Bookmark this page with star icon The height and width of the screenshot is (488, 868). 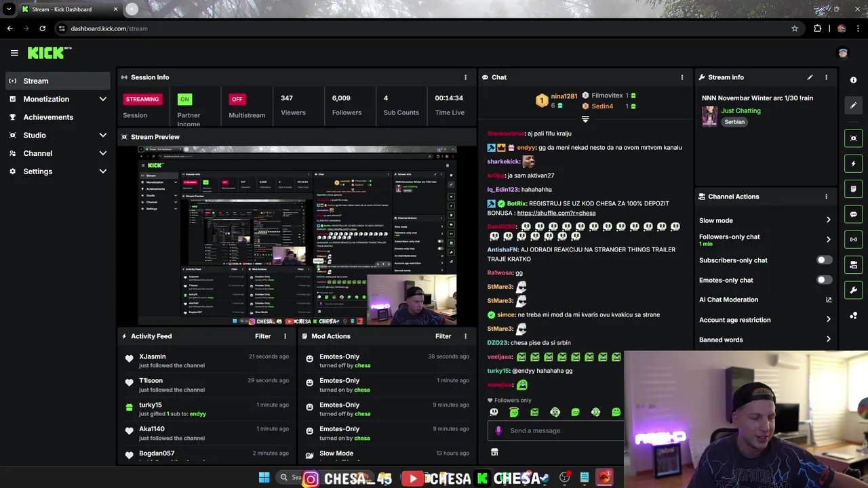tap(794, 28)
